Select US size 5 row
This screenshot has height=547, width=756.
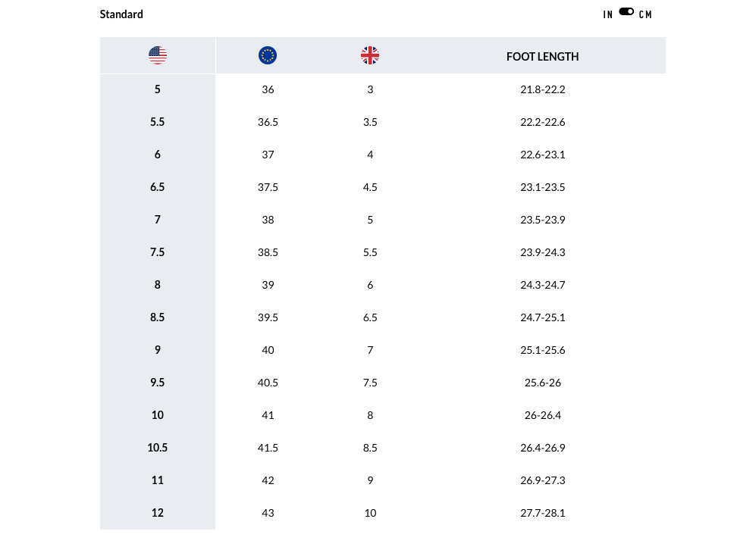tap(158, 89)
